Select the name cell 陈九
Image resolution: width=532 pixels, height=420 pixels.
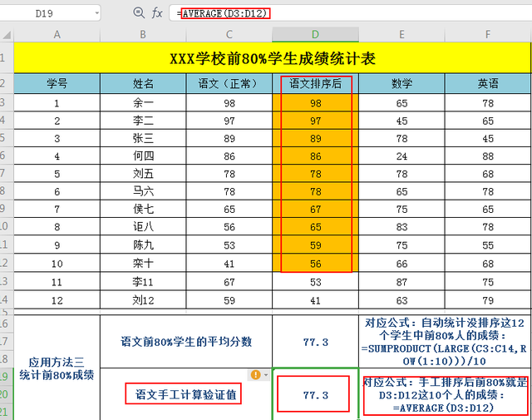[x=143, y=245]
